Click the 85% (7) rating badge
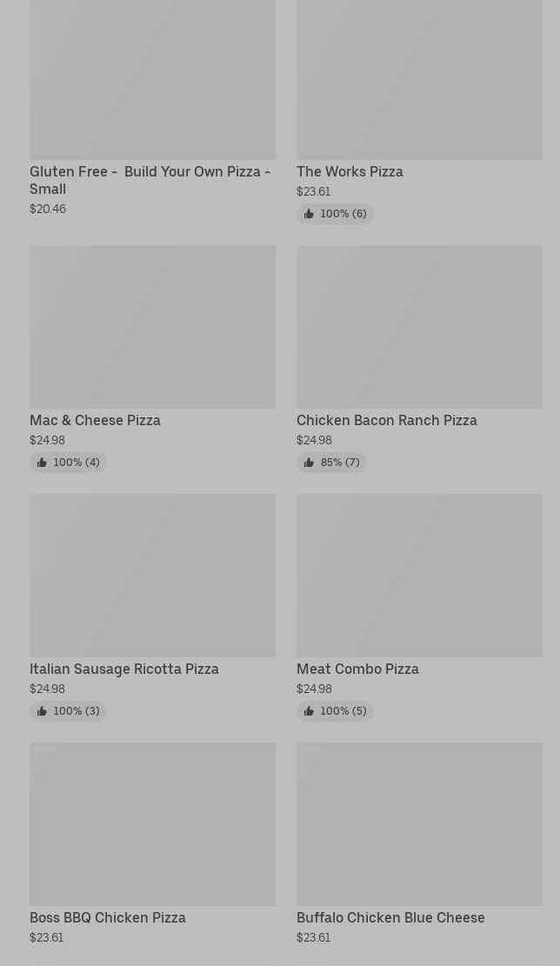Viewport: 560px width, 966px height. point(331,462)
